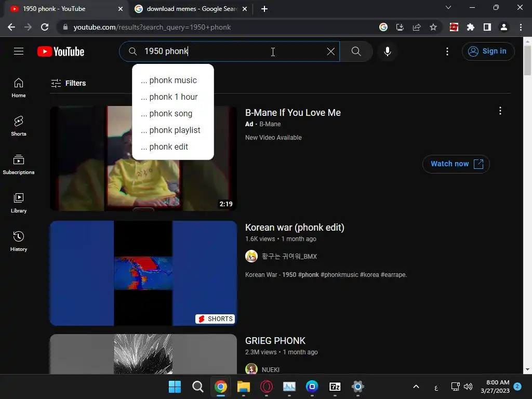Open the GRIEG PHONK thumbnail
532x399 pixels.
[143, 354]
